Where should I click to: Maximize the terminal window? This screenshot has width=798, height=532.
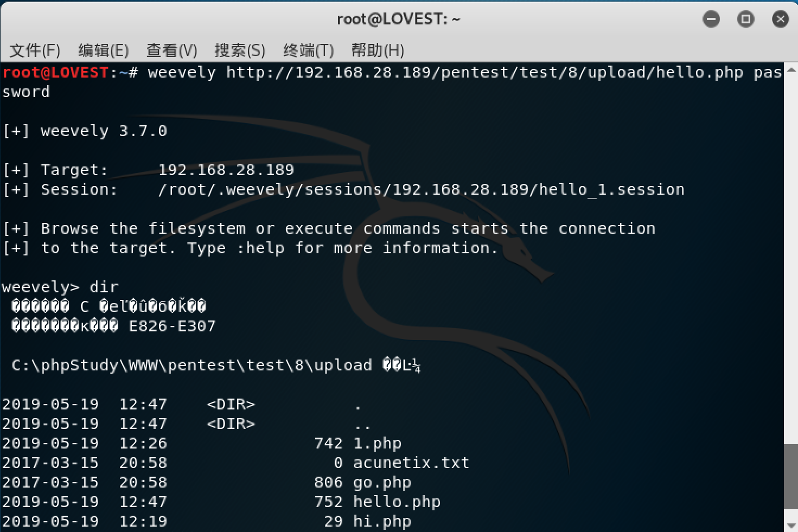[x=746, y=20]
